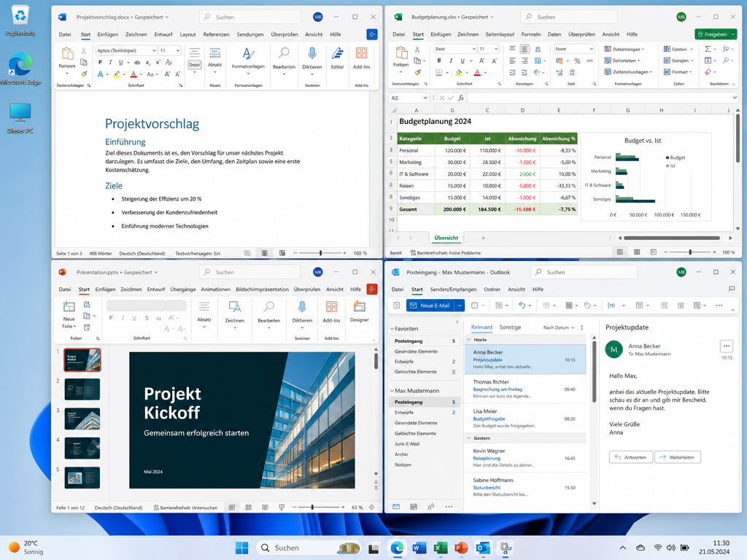This screenshot has width=747, height=560.
Task: Collapse the Heute group in Outlook
Action: pyautogui.click(x=469, y=340)
